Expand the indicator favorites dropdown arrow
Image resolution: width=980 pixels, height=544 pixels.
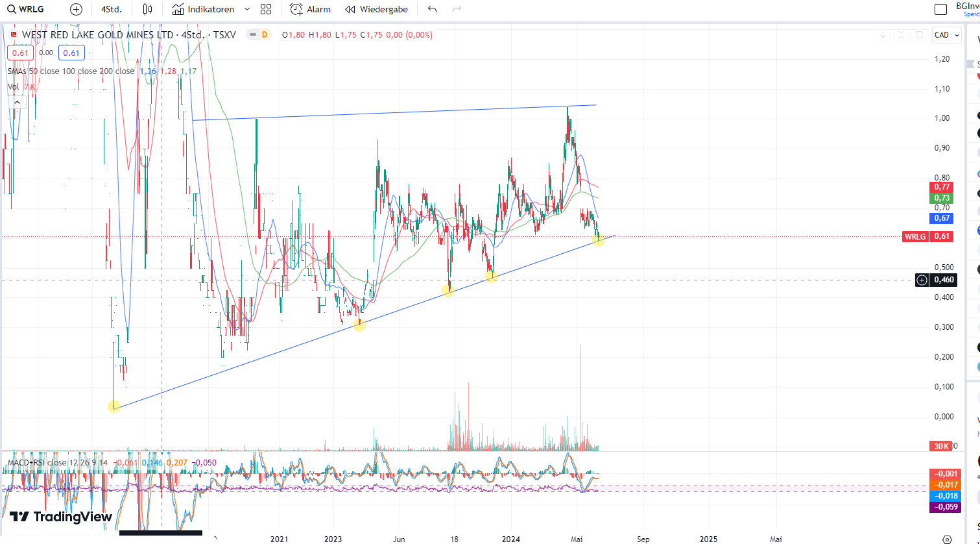pyautogui.click(x=247, y=9)
